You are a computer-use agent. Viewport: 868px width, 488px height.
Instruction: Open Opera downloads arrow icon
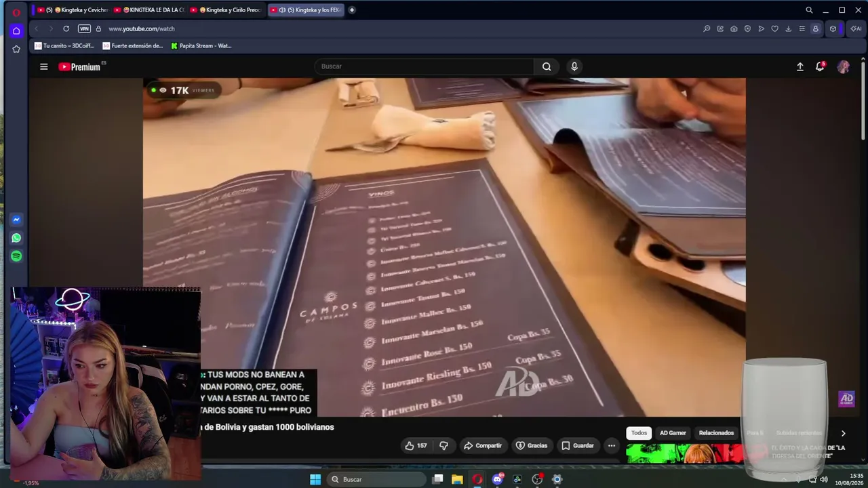coord(788,28)
